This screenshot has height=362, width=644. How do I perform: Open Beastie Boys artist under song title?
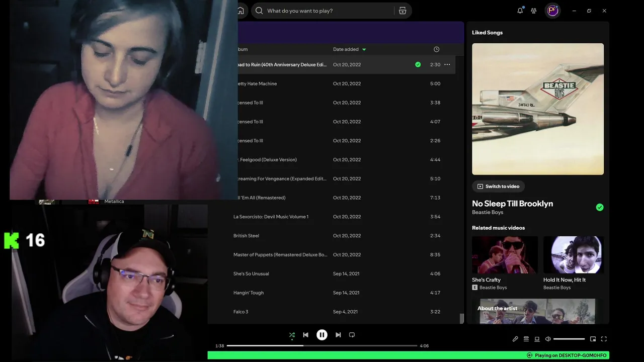tap(488, 212)
